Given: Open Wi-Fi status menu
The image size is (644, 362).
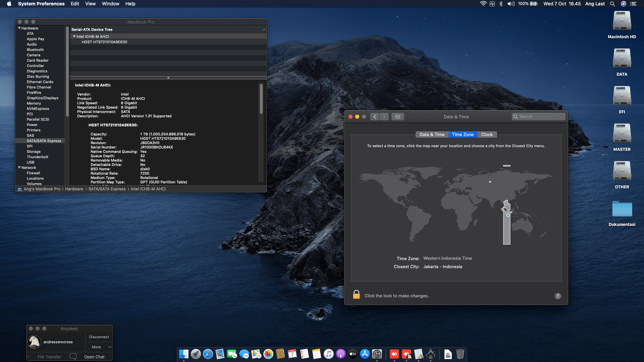Looking at the screenshot, I should point(483,4).
